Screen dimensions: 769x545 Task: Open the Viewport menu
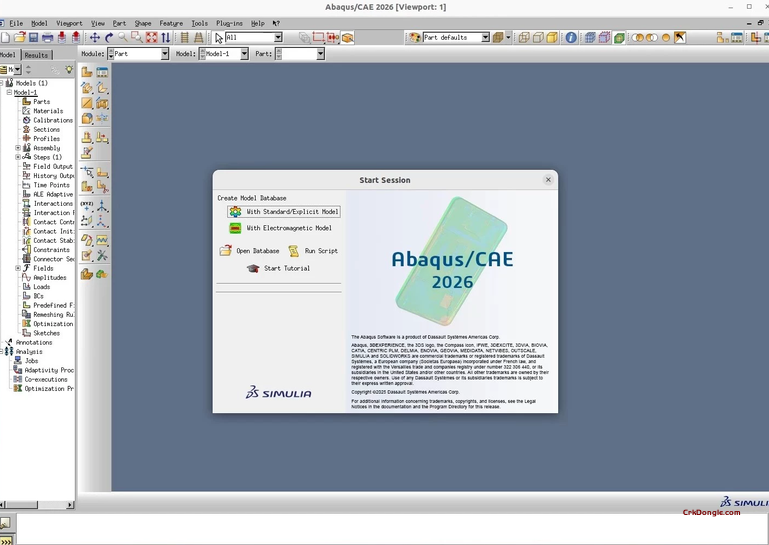[69, 23]
